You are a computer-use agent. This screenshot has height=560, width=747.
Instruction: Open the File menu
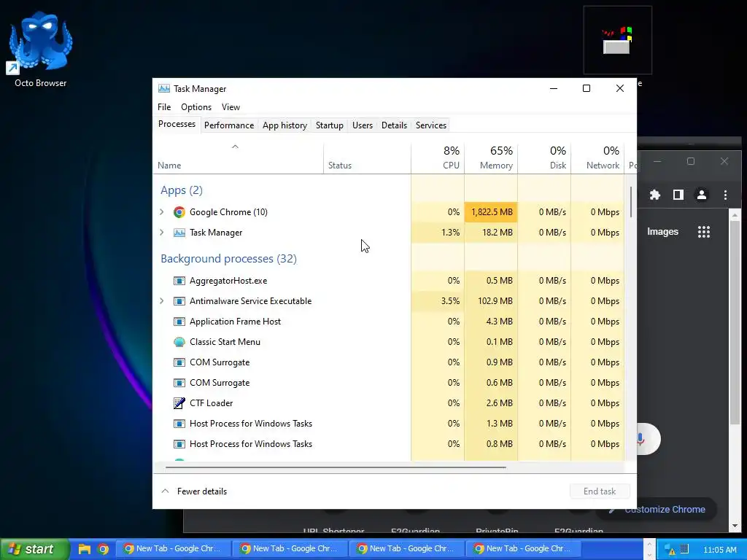164,107
